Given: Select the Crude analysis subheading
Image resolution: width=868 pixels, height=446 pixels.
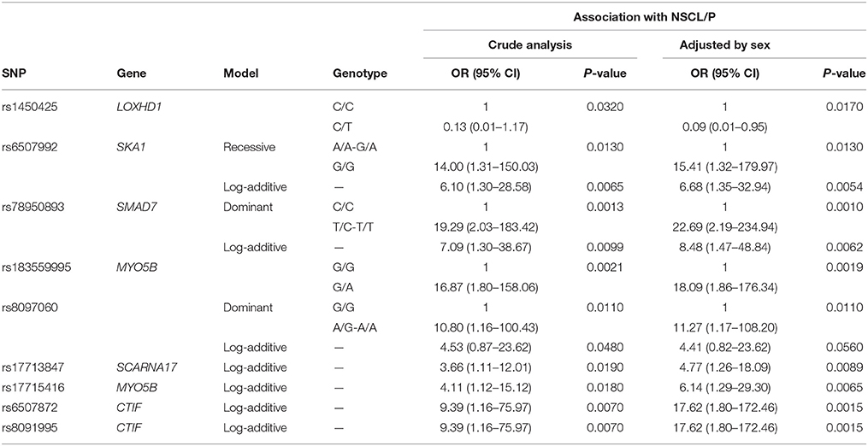Looking at the screenshot, I should [530, 44].
